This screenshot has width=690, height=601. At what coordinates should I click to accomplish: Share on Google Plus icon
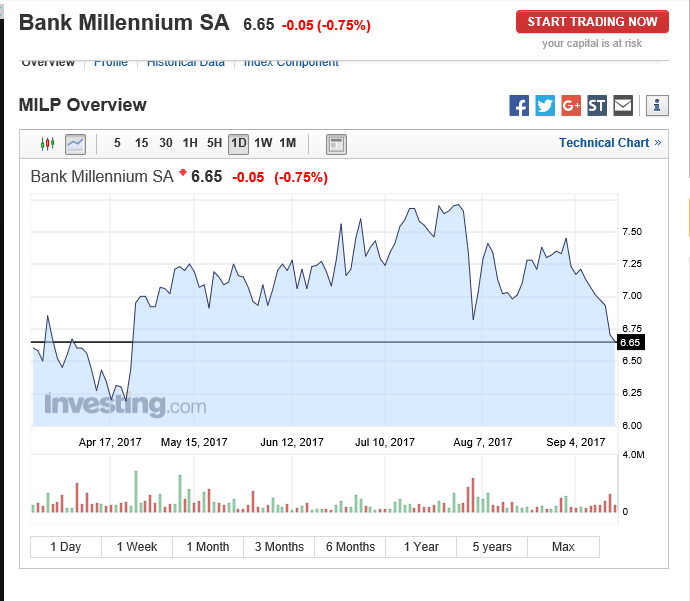[x=571, y=106]
